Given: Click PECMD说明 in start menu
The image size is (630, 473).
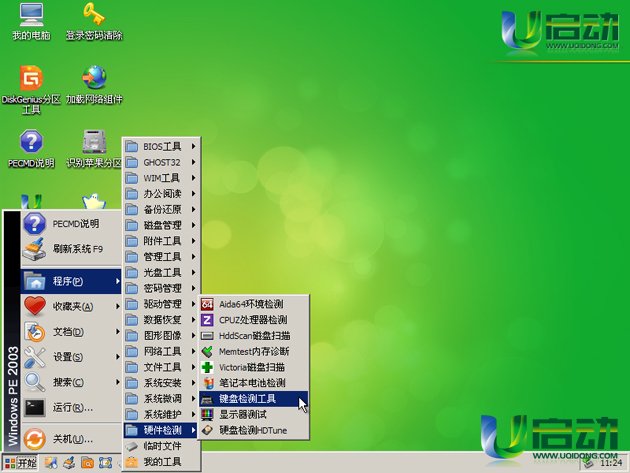Looking at the screenshot, I should pos(71,224).
